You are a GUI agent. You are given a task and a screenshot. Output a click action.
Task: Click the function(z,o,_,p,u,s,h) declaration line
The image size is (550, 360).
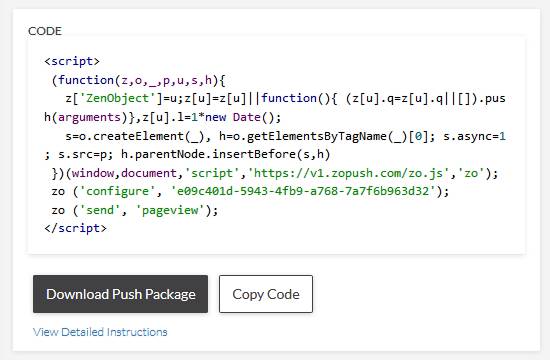[139, 80]
